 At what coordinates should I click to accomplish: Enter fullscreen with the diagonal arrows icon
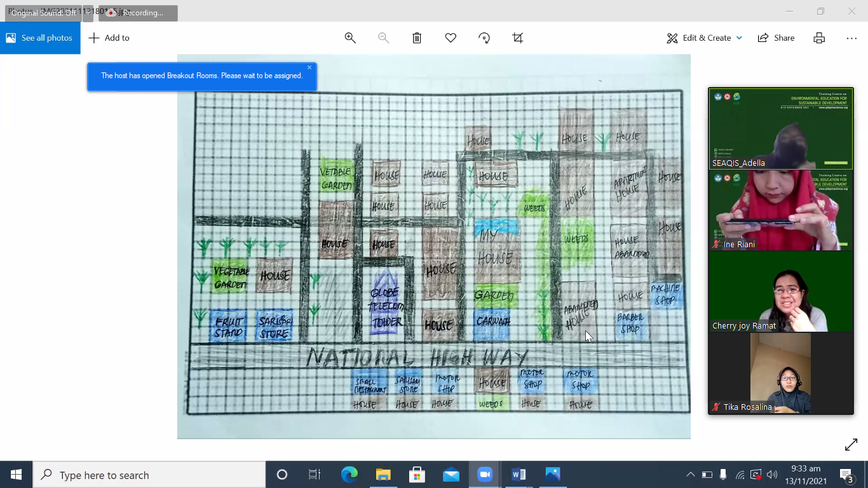tap(851, 445)
